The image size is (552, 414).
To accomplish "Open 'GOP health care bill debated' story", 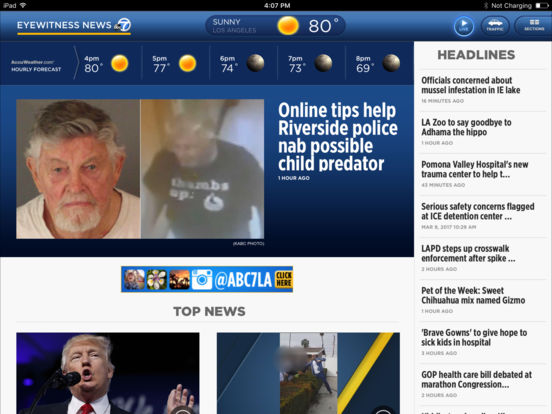I will pyautogui.click(x=476, y=380).
